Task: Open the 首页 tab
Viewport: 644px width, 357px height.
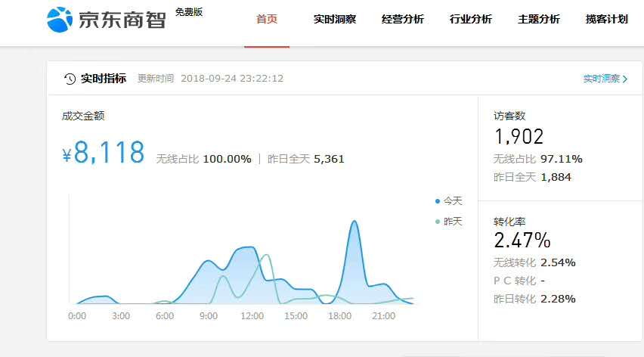Action: (x=267, y=20)
